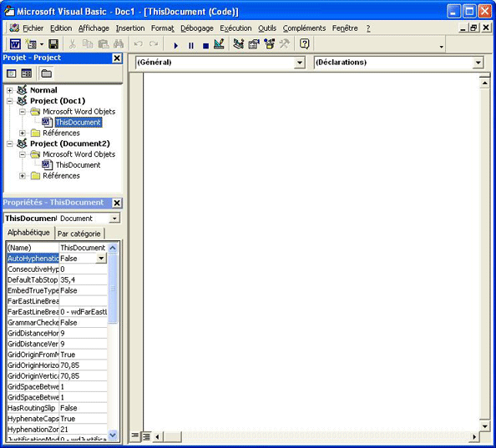This screenshot has height=448, width=496.
Task: Open the Insertion menu
Action: click(x=130, y=28)
